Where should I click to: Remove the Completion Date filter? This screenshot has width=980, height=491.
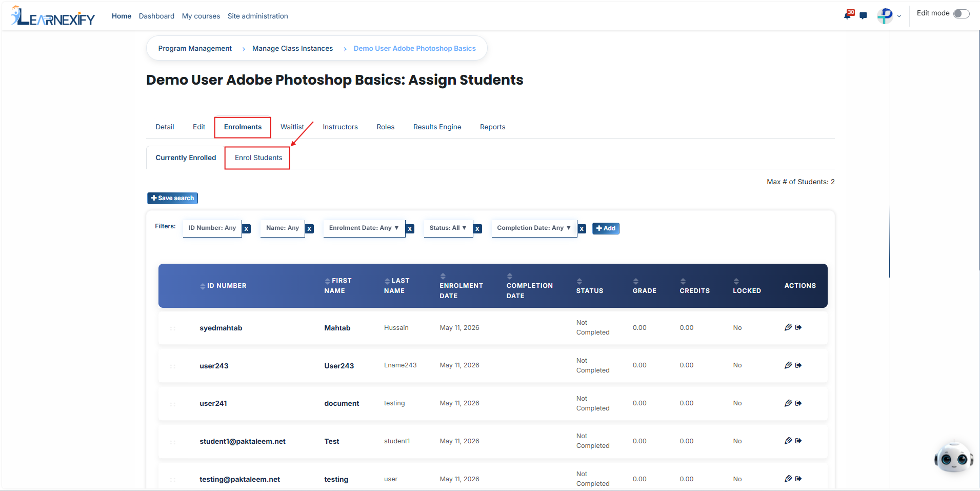pos(582,229)
